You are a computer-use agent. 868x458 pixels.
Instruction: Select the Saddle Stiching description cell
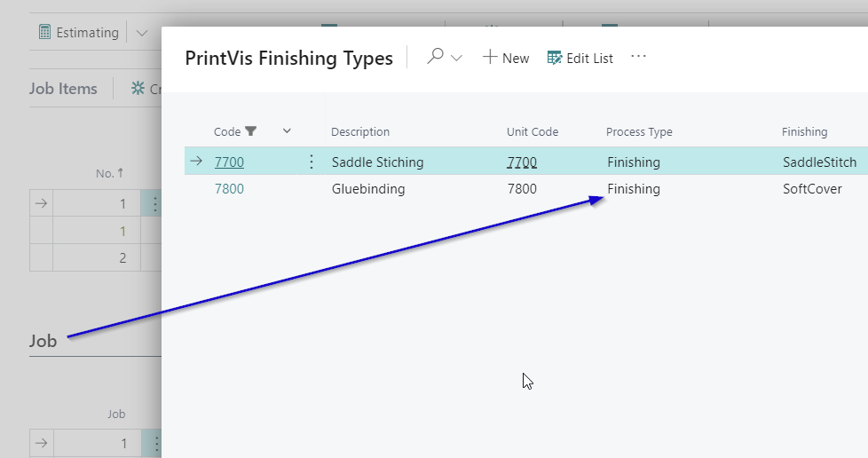click(377, 162)
